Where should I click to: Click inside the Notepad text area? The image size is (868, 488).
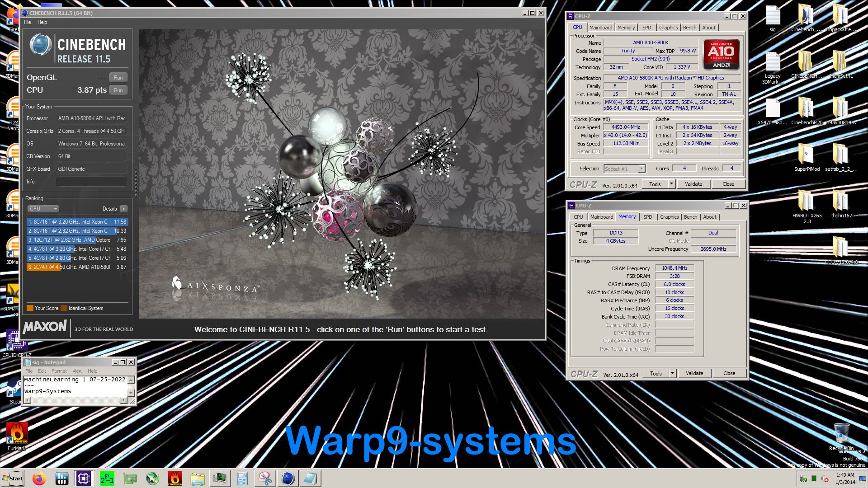[75, 385]
